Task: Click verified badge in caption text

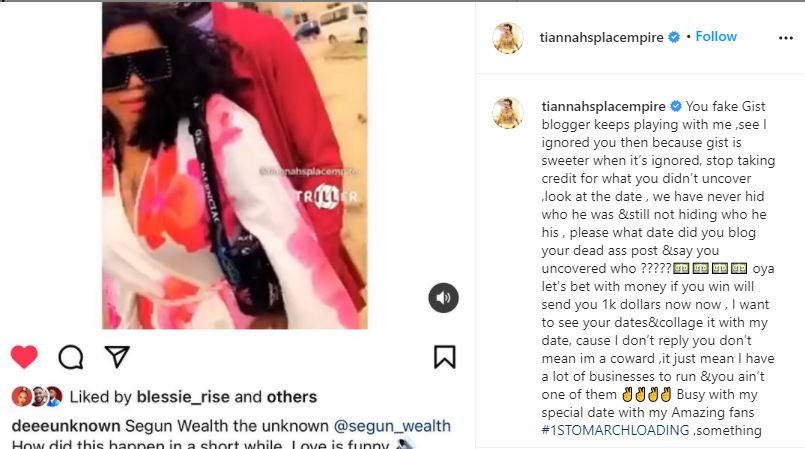Action: point(676,106)
